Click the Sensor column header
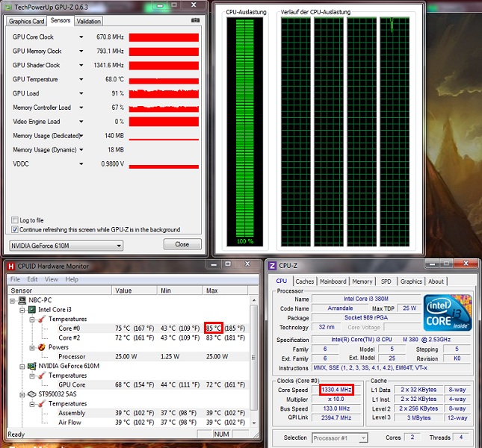482x448 pixels. point(60,290)
